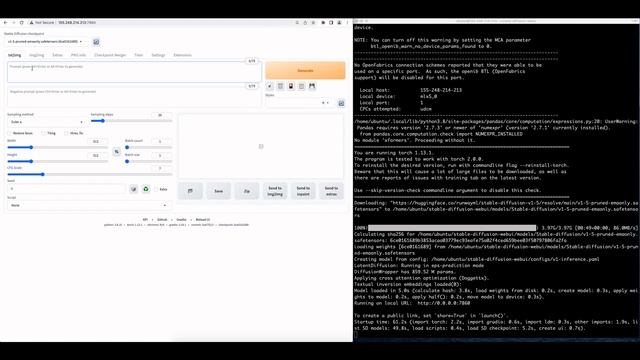
Task: Click the Sampling steps number field
Action: (162, 115)
